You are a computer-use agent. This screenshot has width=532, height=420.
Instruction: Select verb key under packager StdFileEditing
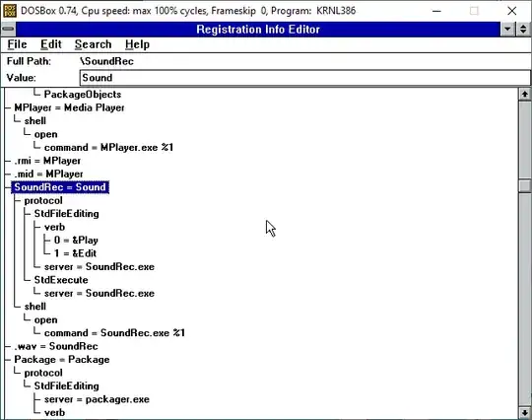[x=54, y=412]
